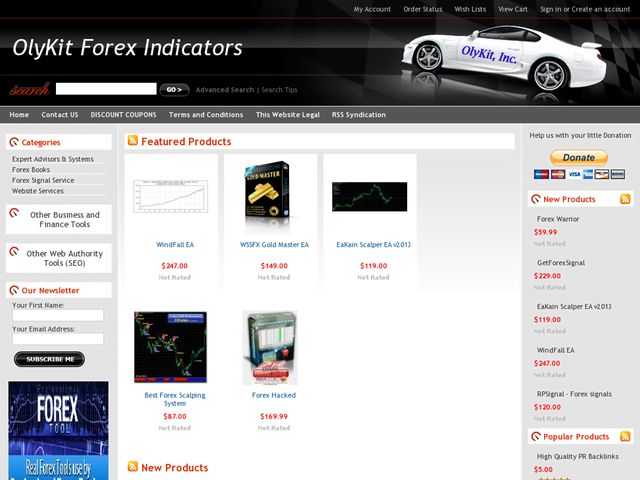The image size is (640, 480).
Task: Open Best Forex Scalping System link
Action: click(x=175, y=399)
